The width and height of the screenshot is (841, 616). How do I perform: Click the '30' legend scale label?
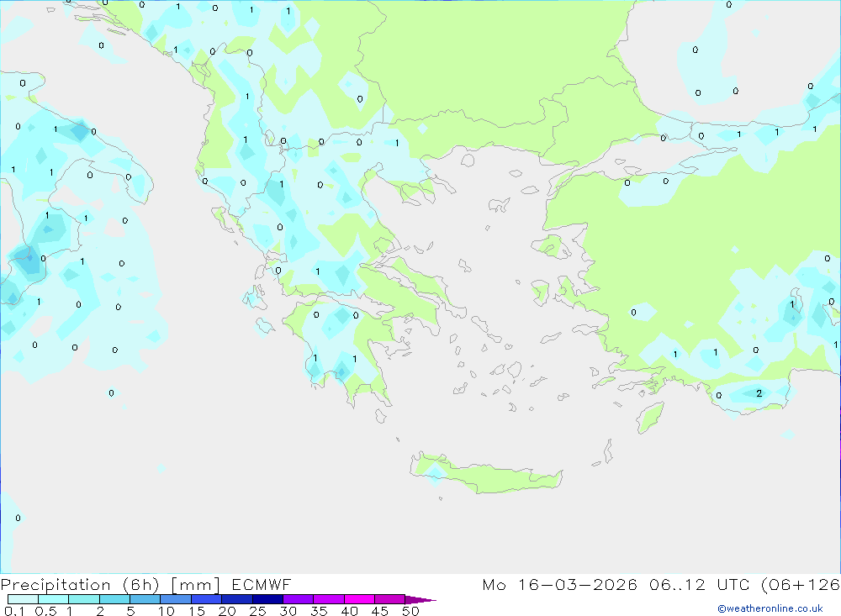(288, 611)
